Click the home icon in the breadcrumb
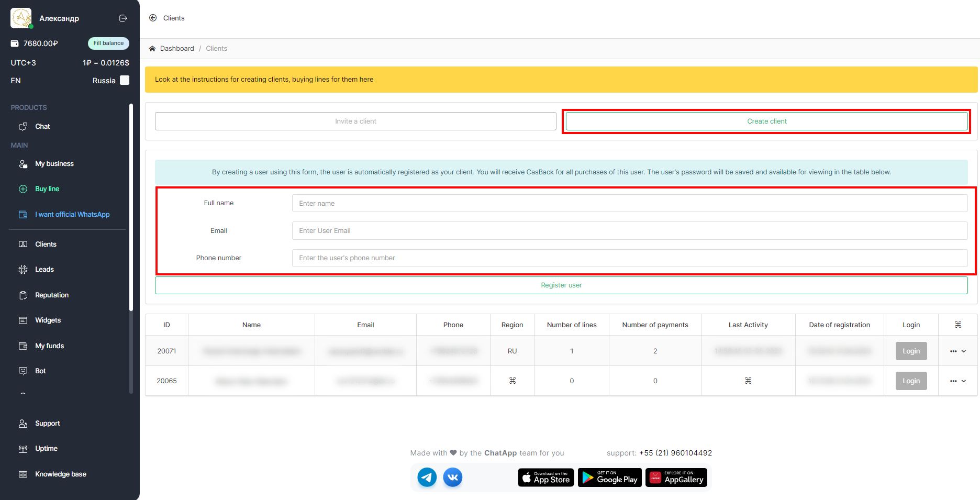The height and width of the screenshot is (500, 980). point(152,49)
